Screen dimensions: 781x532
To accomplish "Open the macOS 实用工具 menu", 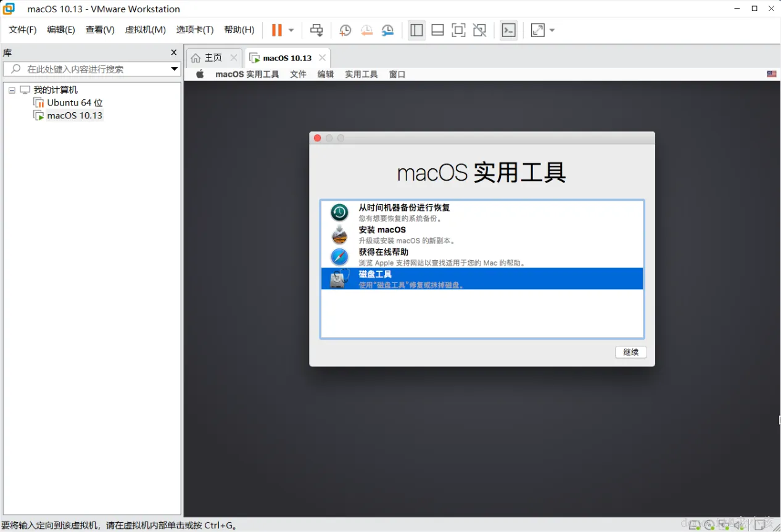I will (x=247, y=74).
